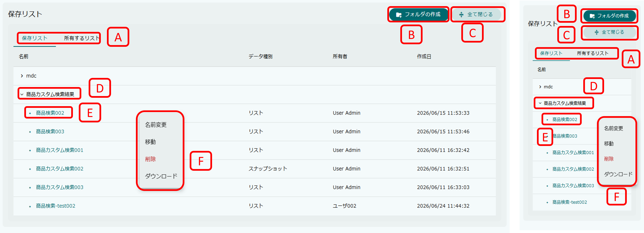
Task: Select the スナップショット data type cell
Action: click(x=268, y=169)
